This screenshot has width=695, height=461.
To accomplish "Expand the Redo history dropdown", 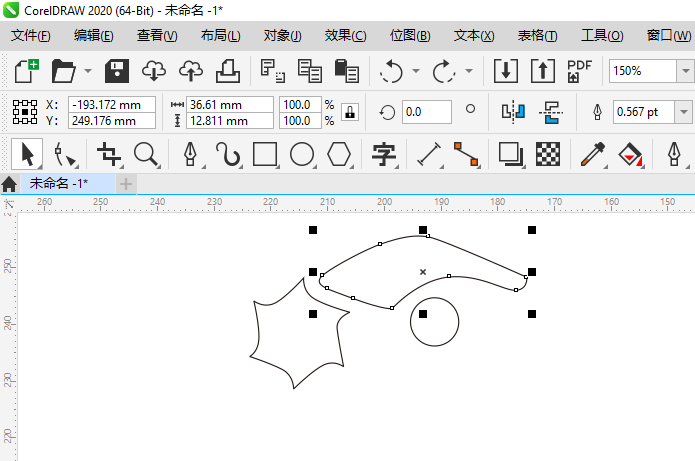I will click(x=469, y=71).
